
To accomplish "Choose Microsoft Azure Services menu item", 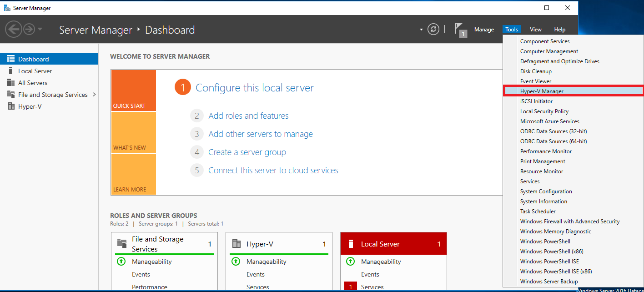I will pos(573,121).
